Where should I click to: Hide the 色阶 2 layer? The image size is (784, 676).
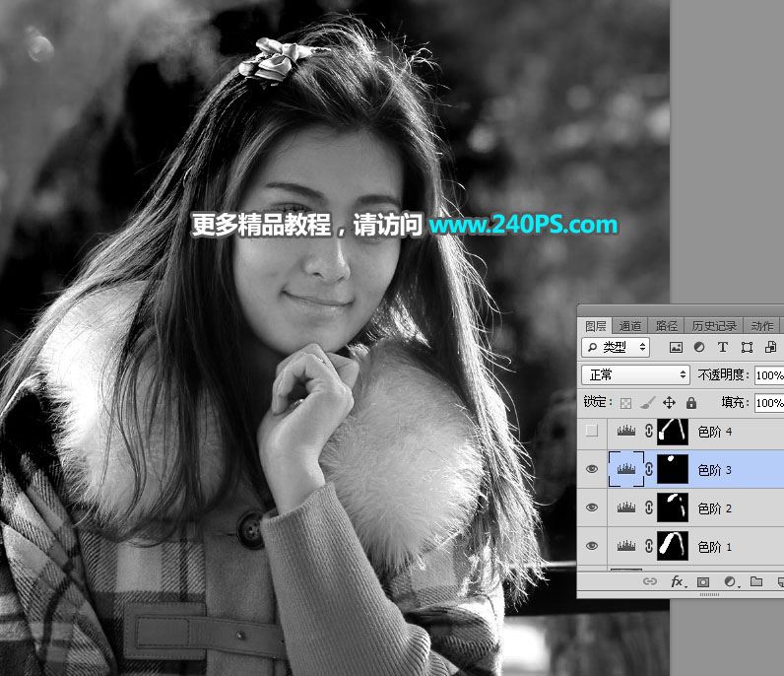tap(592, 507)
